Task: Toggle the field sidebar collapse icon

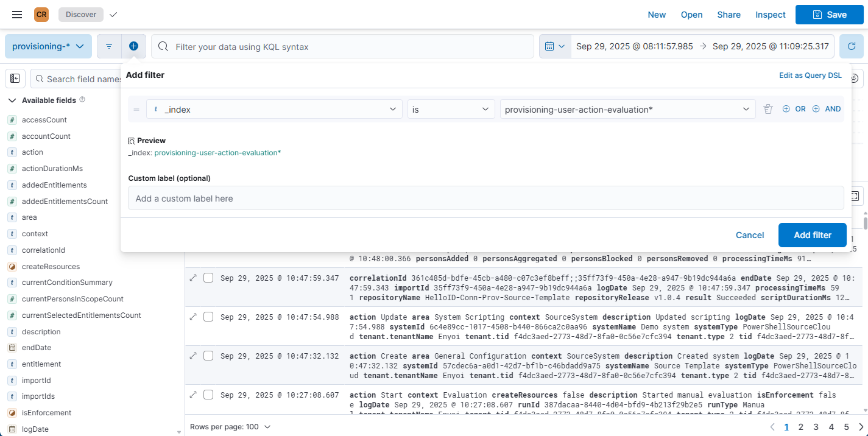Action: 15,79
